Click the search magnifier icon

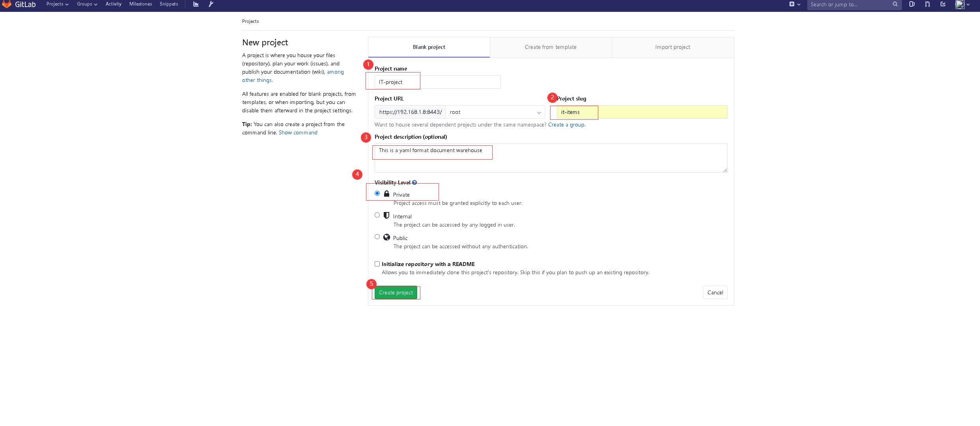[895, 4]
